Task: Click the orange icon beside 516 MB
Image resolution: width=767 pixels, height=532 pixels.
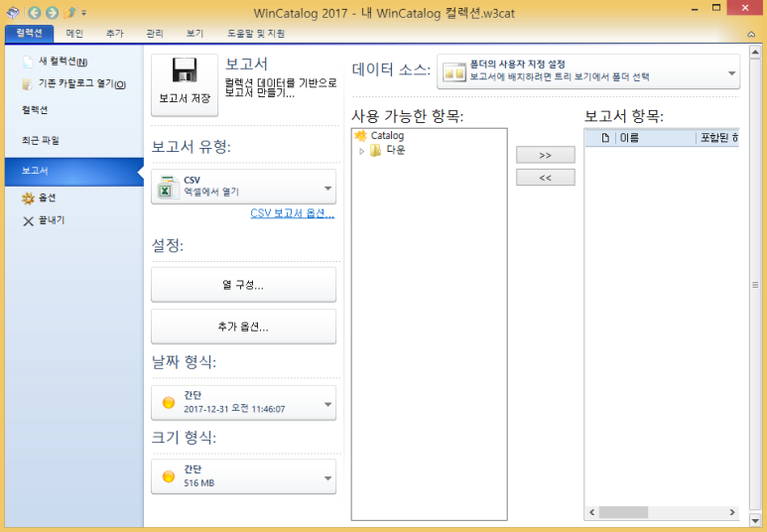Action: point(169,476)
